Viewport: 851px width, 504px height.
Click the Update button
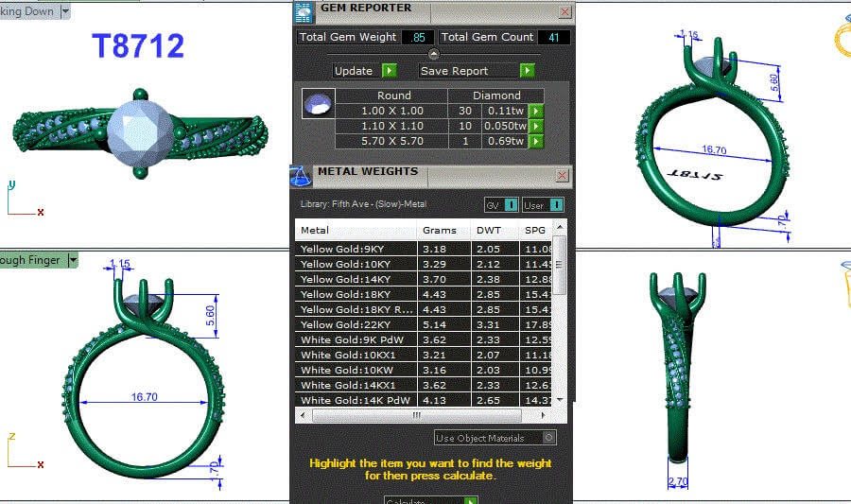tap(365, 71)
